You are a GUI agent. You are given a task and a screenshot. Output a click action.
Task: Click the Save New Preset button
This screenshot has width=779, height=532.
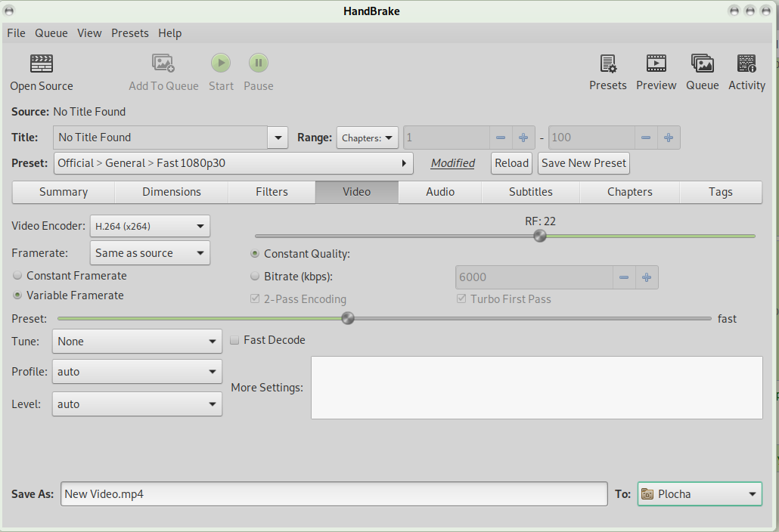pos(584,163)
